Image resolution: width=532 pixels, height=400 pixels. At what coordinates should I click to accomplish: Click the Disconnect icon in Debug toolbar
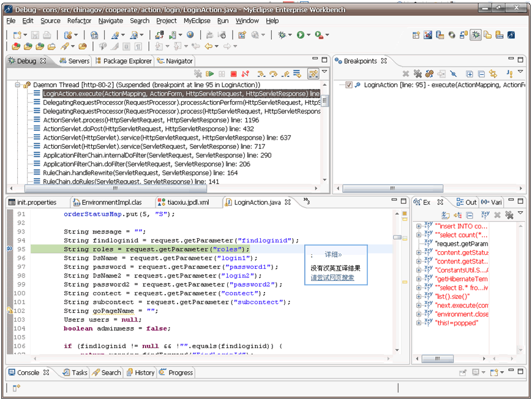pos(245,74)
